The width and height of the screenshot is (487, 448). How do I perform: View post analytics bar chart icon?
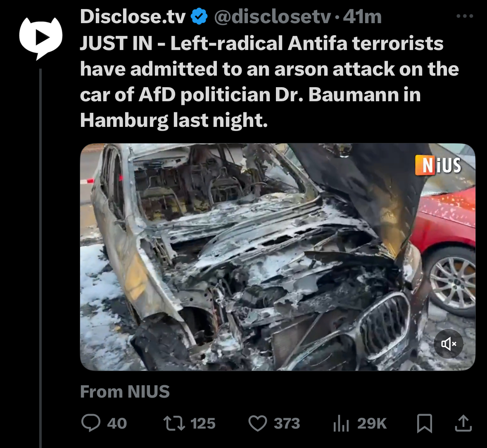tap(341, 424)
